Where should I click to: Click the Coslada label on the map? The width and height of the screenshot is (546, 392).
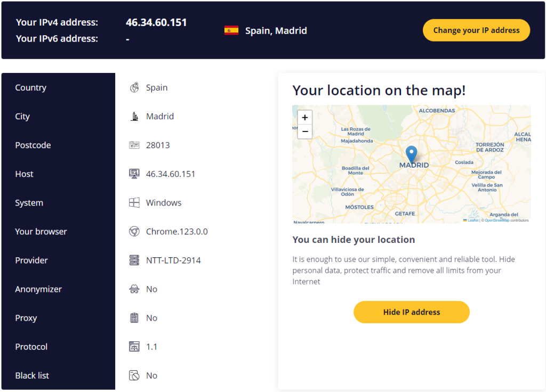point(464,162)
